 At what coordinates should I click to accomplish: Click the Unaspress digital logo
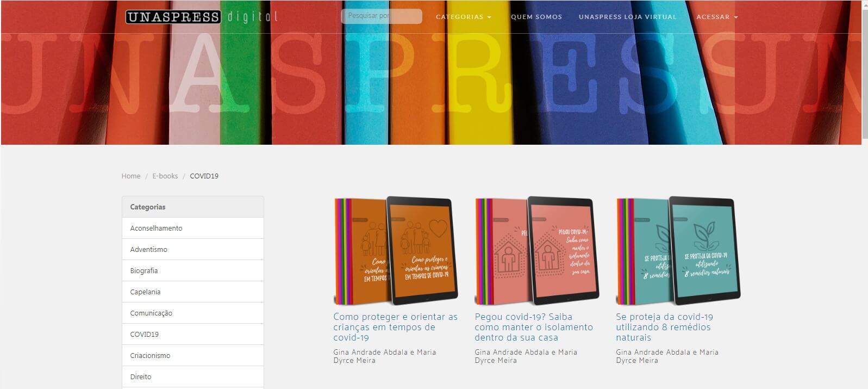click(202, 17)
